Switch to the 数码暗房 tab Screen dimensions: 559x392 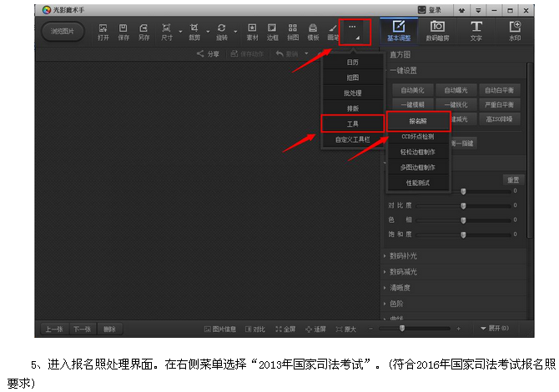pos(437,30)
